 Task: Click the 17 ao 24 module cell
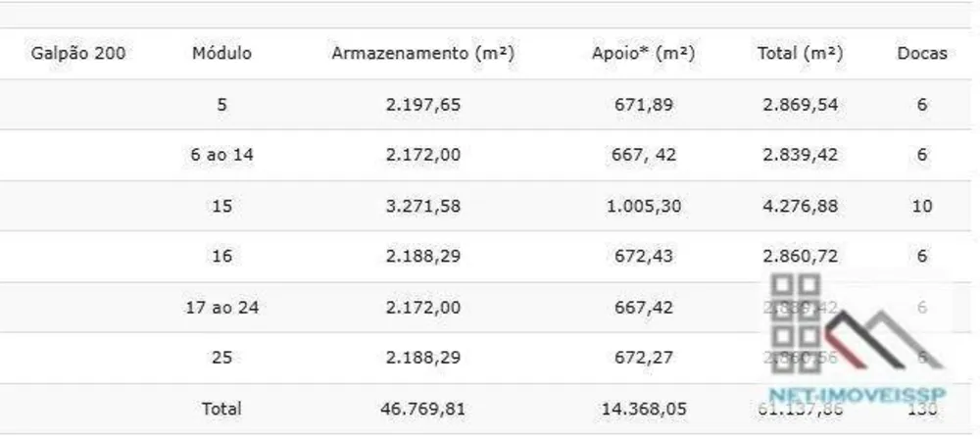pyautogui.click(x=221, y=307)
